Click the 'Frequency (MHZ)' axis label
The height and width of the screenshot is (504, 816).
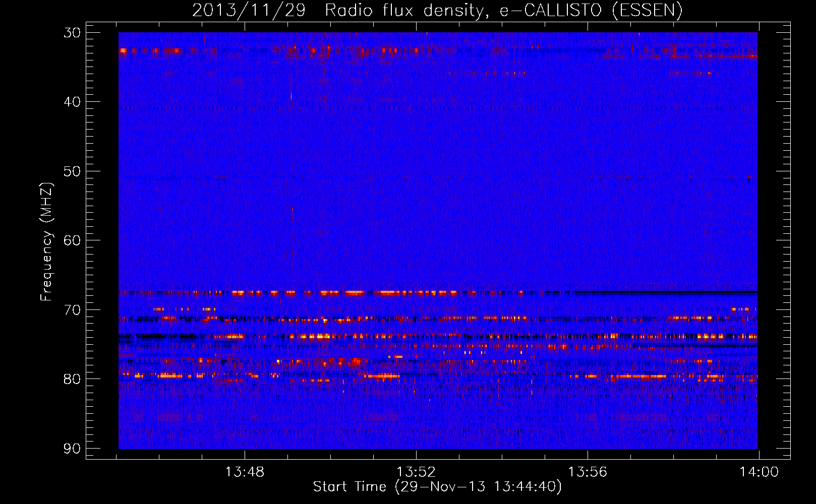46,242
